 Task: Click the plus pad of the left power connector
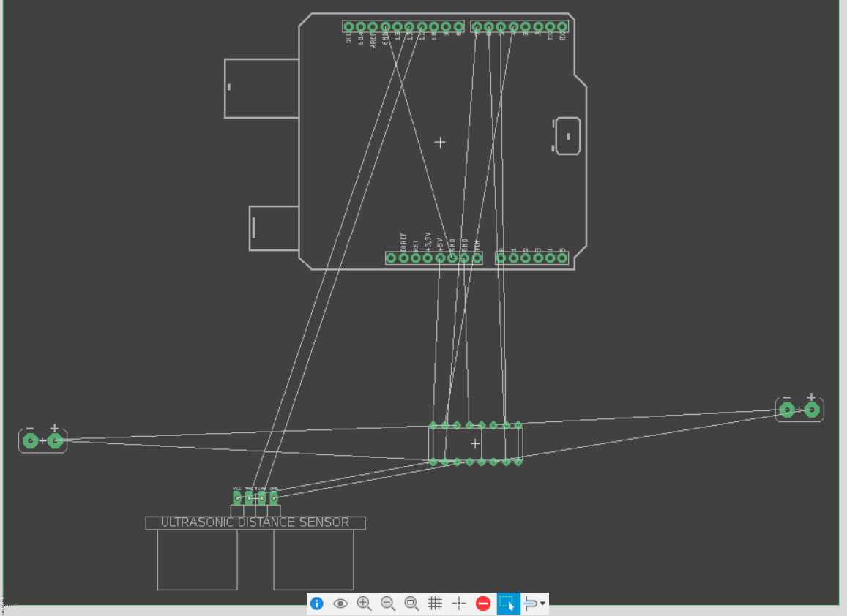[54, 440]
